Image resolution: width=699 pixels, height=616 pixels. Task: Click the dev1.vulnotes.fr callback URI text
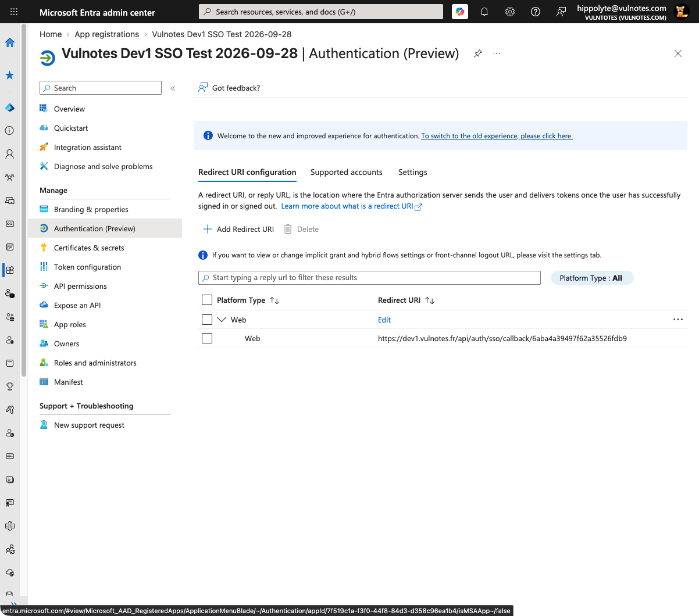[x=502, y=338]
